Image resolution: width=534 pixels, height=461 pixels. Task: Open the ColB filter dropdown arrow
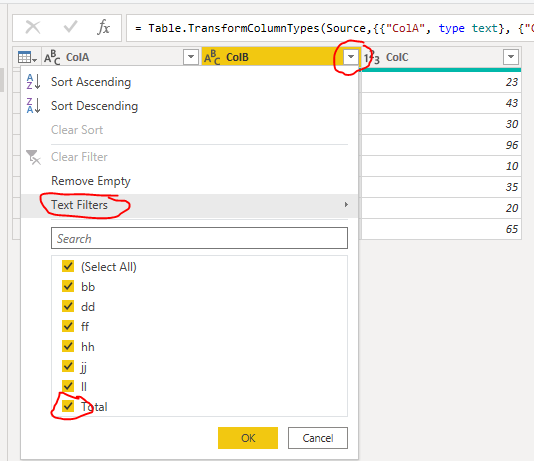pyautogui.click(x=351, y=57)
